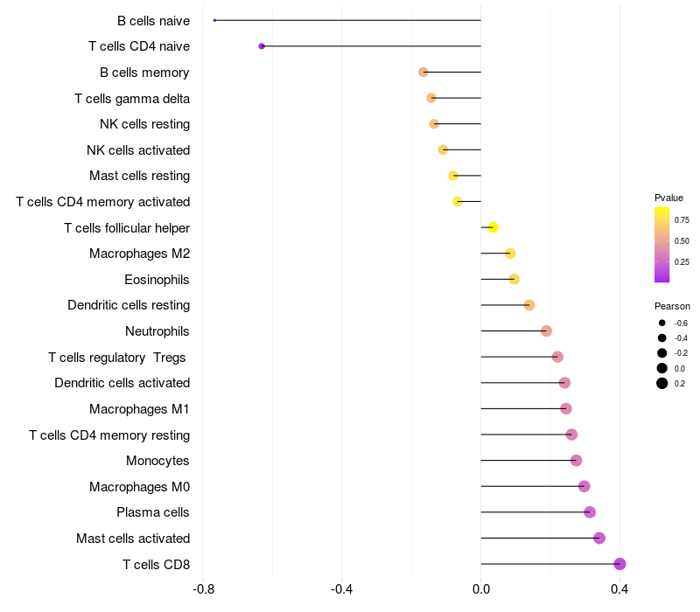Click the B cells naive data point
The height and width of the screenshot is (612, 700).
coord(214,20)
